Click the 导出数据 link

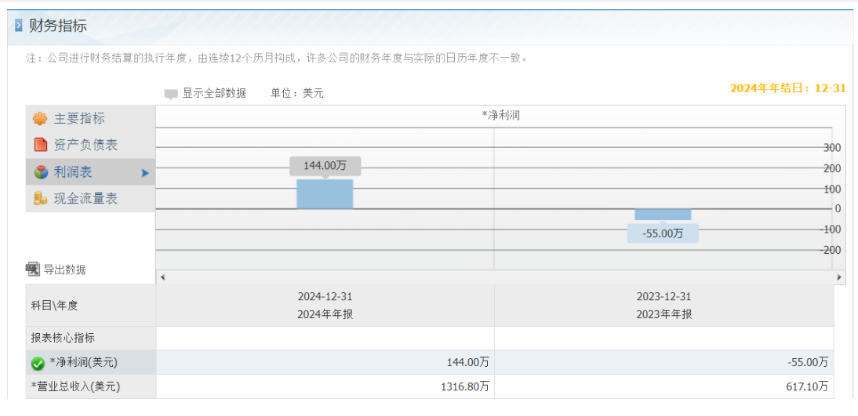point(65,269)
